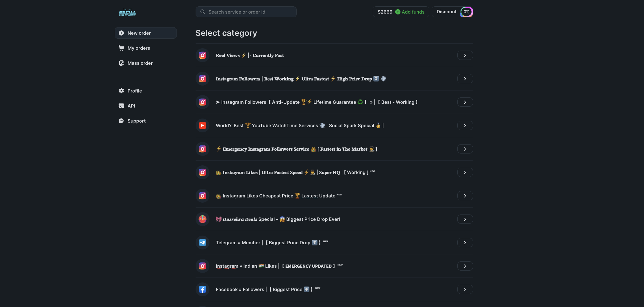This screenshot has width=644, height=307.
Task: Open the Profile settings menu
Action: click(135, 91)
